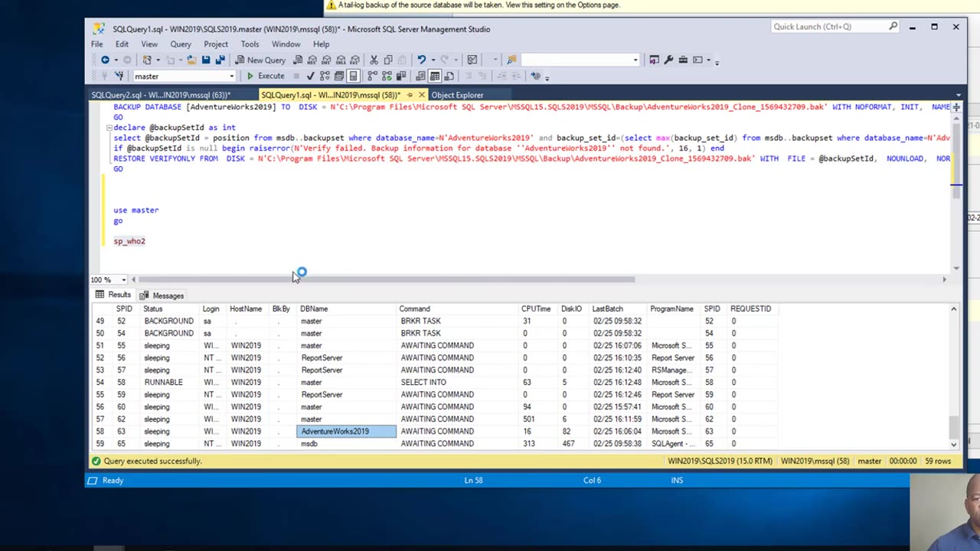The image size is (980, 551).
Task: Switch output to Results to Grid
Action: pyautogui.click(x=434, y=76)
